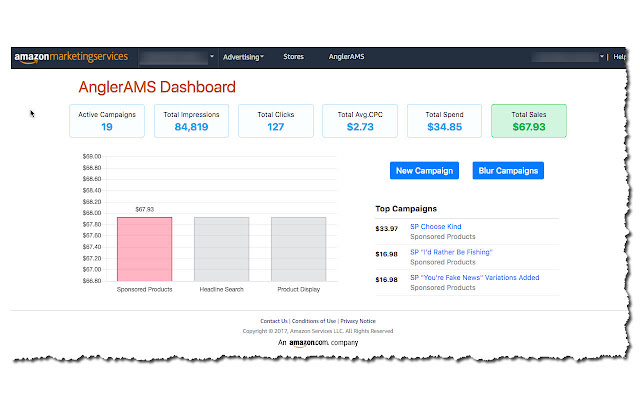Select the Active Campaigns card showing 19
Screen dimensions: 640x400
(107, 121)
